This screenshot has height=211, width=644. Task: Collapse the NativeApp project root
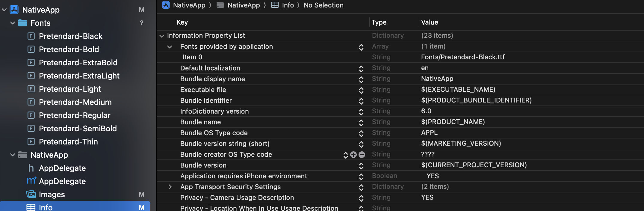click(4, 10)
